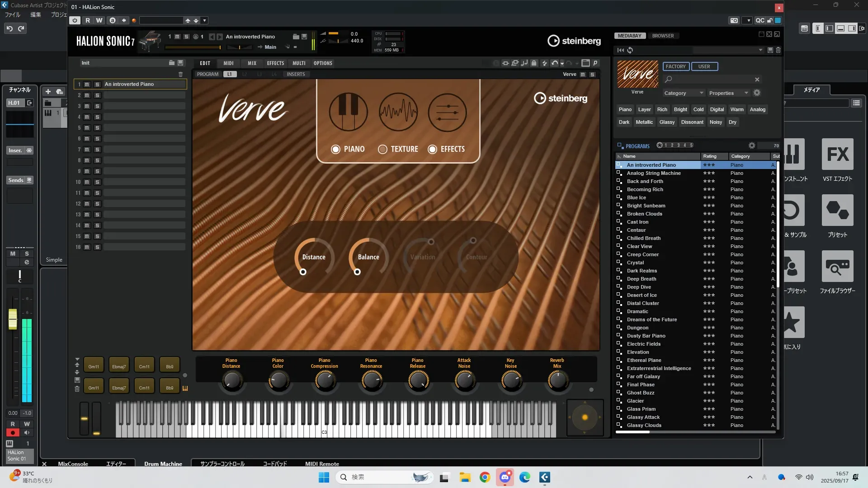Switch to the BROWSER tab

tap(663, 36)
